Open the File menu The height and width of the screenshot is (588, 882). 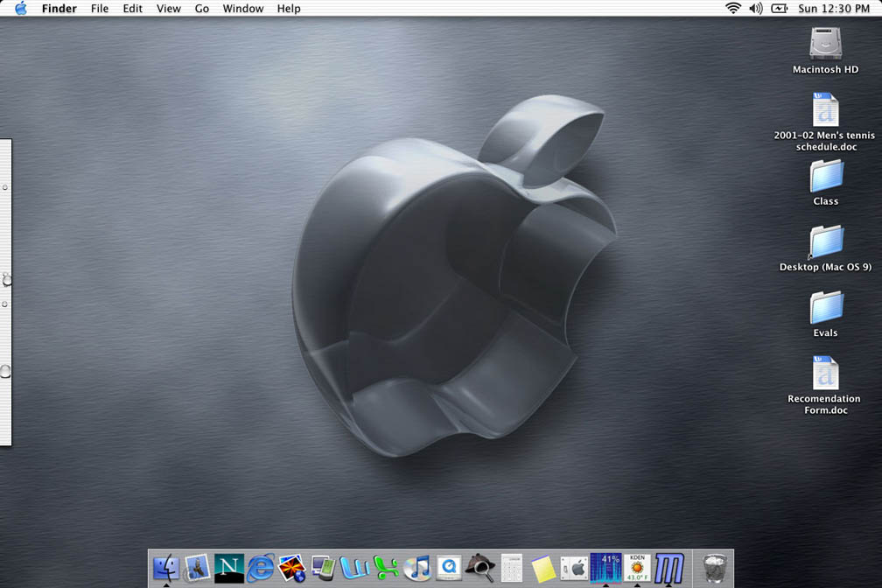tap(100, 9)
